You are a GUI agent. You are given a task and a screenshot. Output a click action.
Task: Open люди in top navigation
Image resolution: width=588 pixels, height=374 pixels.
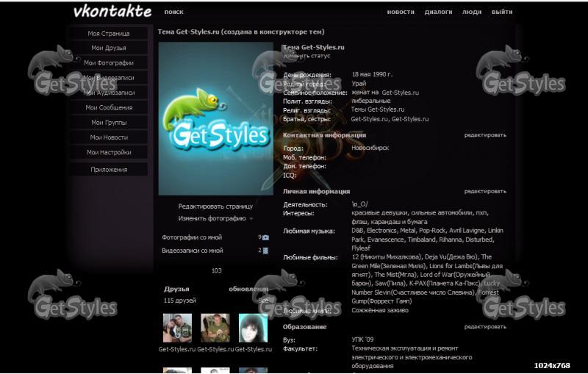472,12
